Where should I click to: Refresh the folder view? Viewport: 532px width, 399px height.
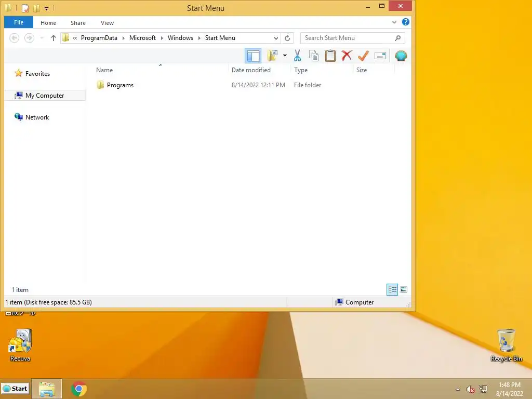click(287, 38)
